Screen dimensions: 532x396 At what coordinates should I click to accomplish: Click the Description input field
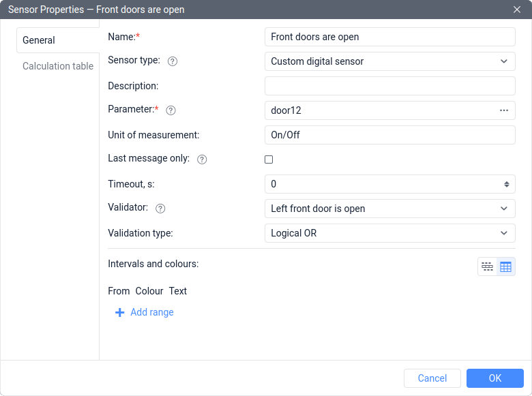pyautogui.click(x=389, y=86)
